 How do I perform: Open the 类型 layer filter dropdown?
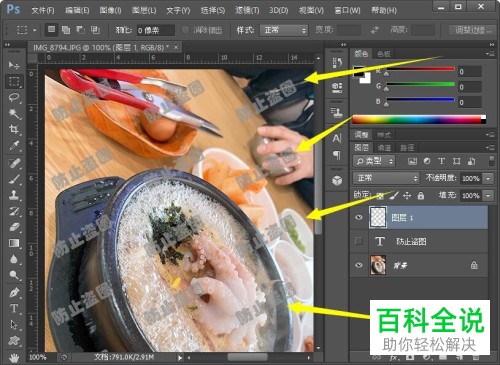coord(373,161)
